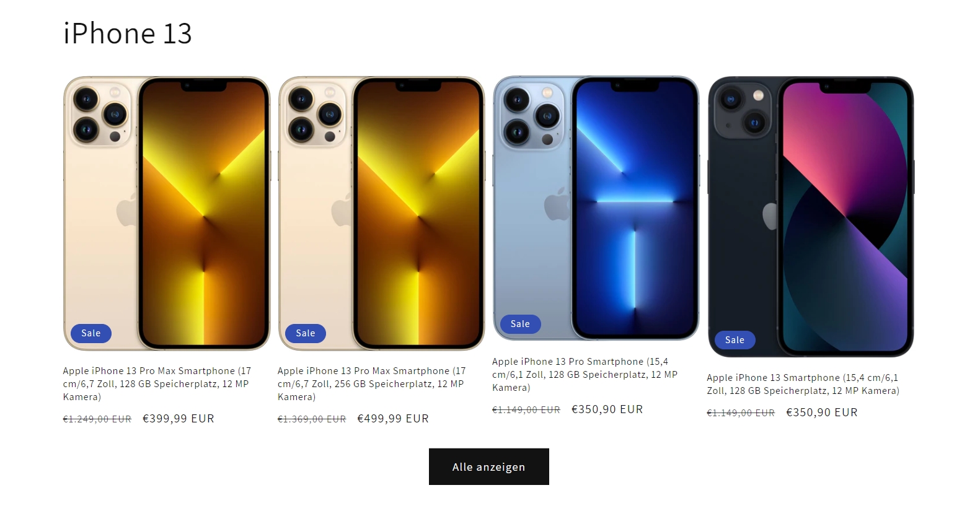
Task: Click the iPhone 13 section heading
Action: point(128,33)
